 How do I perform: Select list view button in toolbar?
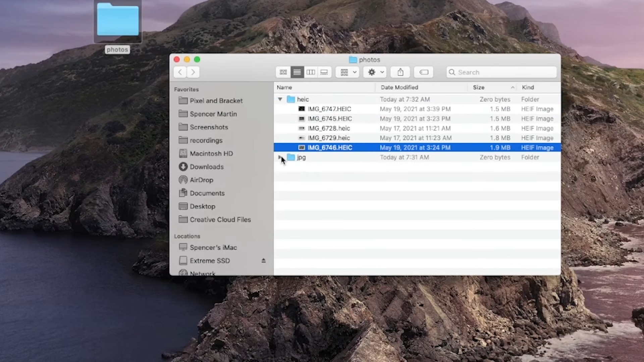pyautogui.click(x=297, y=72)
